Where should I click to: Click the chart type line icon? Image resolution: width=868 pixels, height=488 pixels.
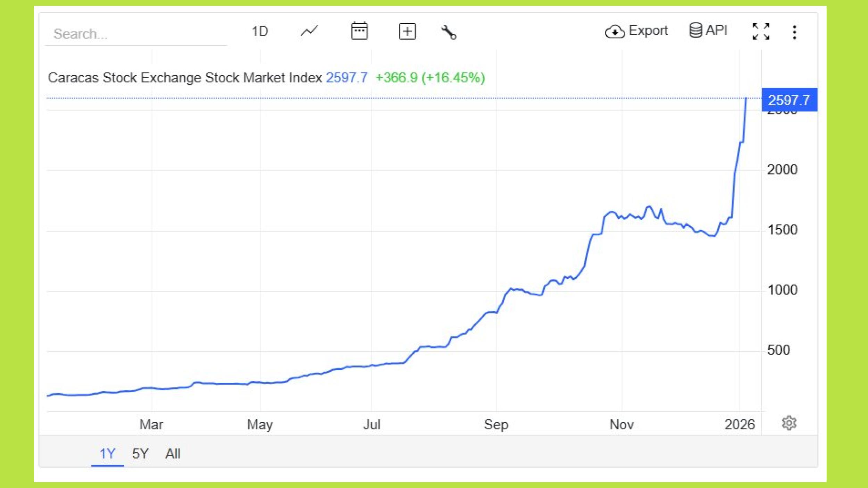[309, 31]
